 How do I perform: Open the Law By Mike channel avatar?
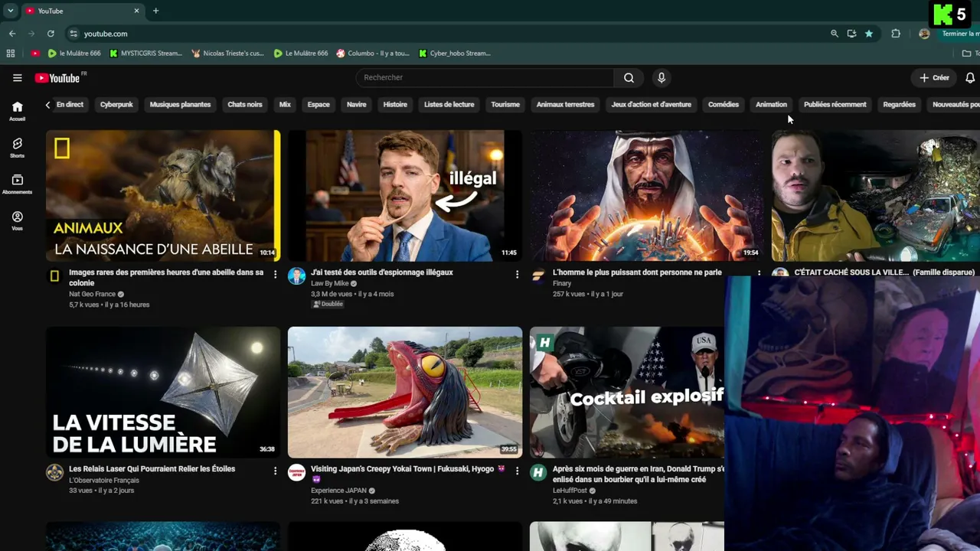click(296, 276)
